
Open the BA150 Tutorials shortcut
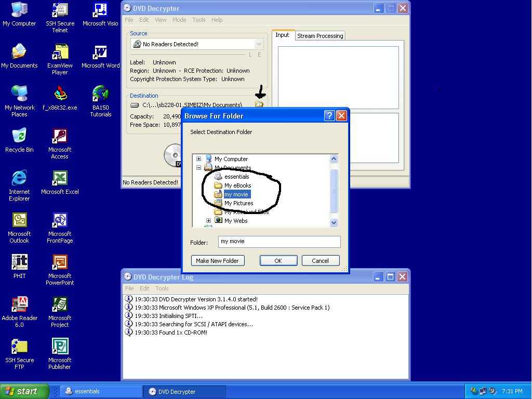[100, 95]
